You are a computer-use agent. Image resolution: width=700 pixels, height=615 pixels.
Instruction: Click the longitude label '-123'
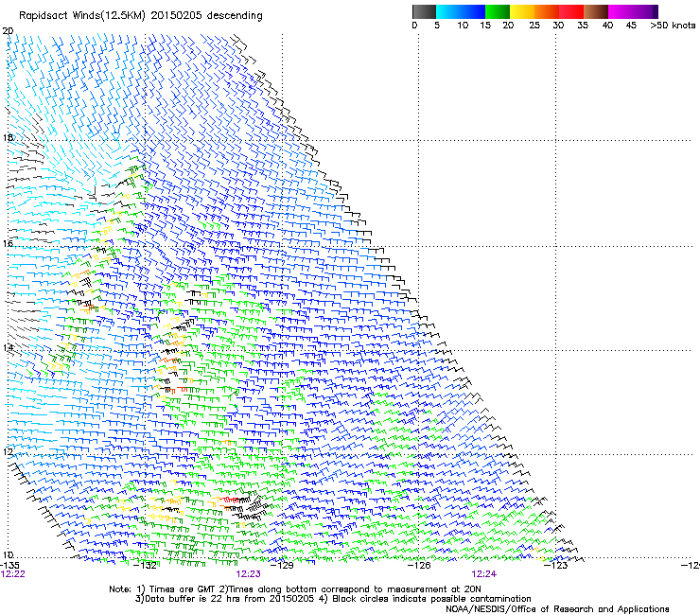557,565
